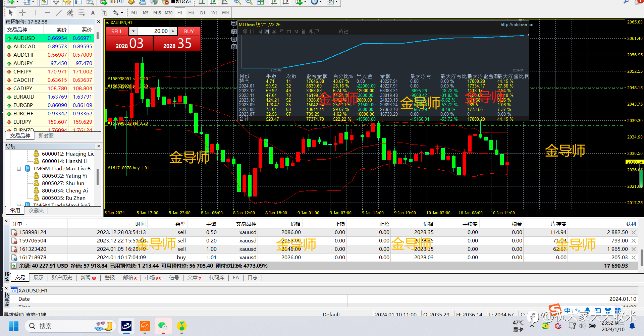Screen dimensions: 644x336
Task: Click the navigator panel scrollbar thumb
Action: click(98, 177)
